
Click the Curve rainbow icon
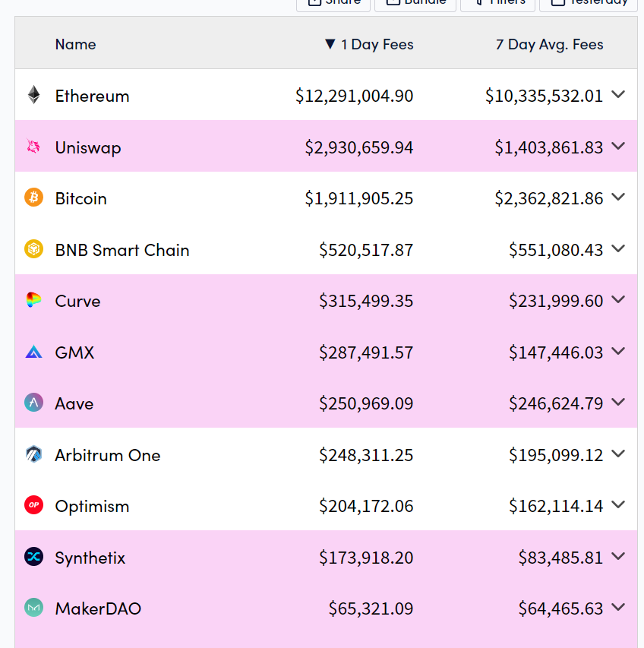click(34, 300)
